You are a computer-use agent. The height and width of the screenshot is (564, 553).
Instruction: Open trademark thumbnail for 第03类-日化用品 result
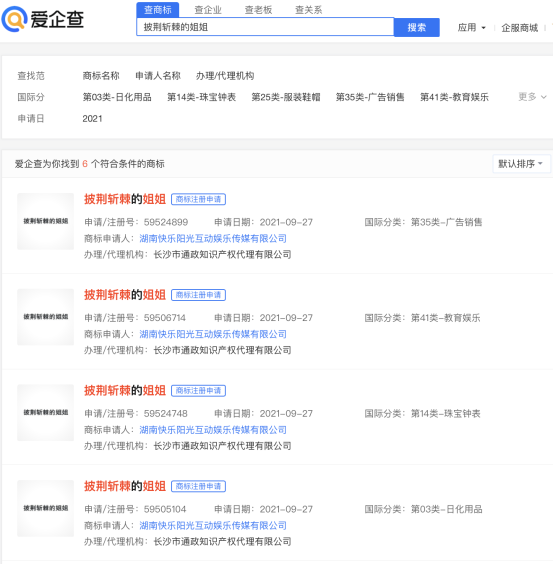pos(45,508)
